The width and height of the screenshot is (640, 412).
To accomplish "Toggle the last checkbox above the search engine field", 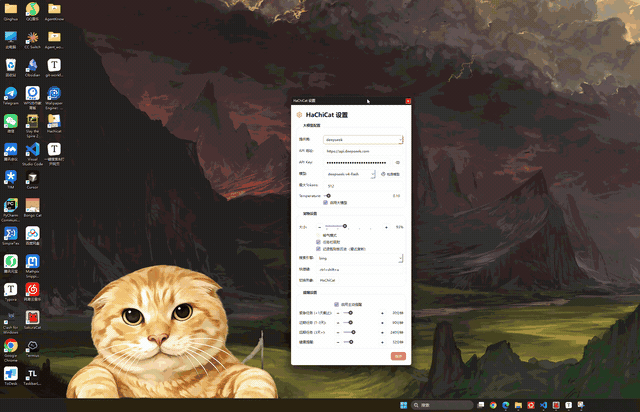I will 318,249.
